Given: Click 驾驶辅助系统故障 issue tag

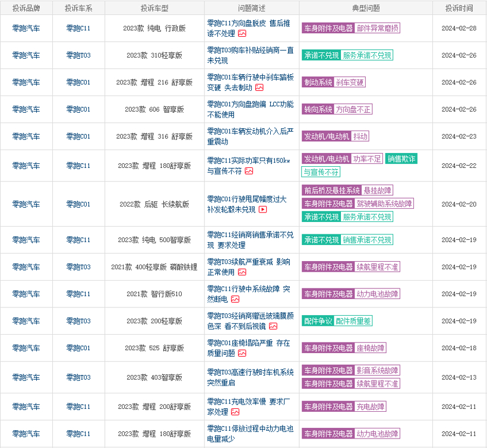Looking at the screenshot, I should (x=384, y=204).
